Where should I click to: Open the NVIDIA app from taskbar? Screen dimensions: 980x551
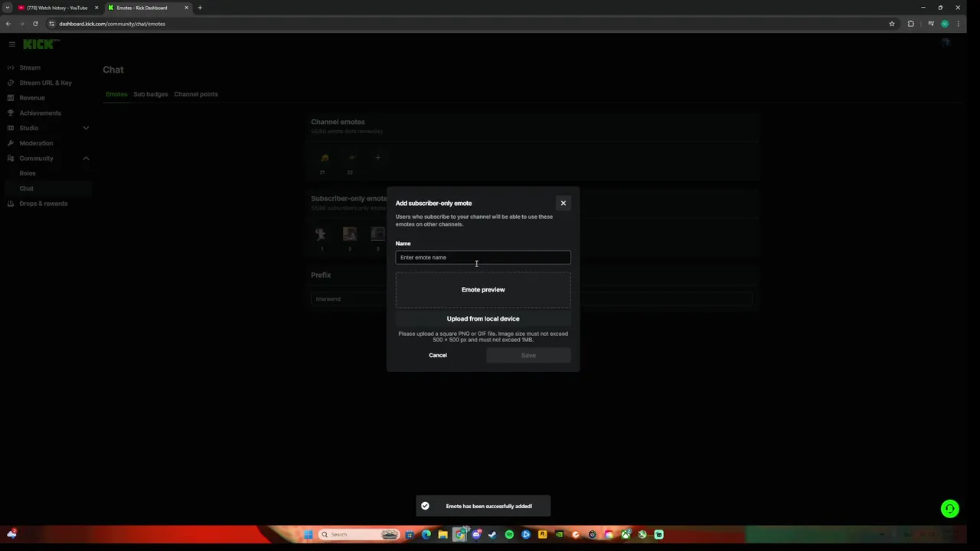click(559, 534)
